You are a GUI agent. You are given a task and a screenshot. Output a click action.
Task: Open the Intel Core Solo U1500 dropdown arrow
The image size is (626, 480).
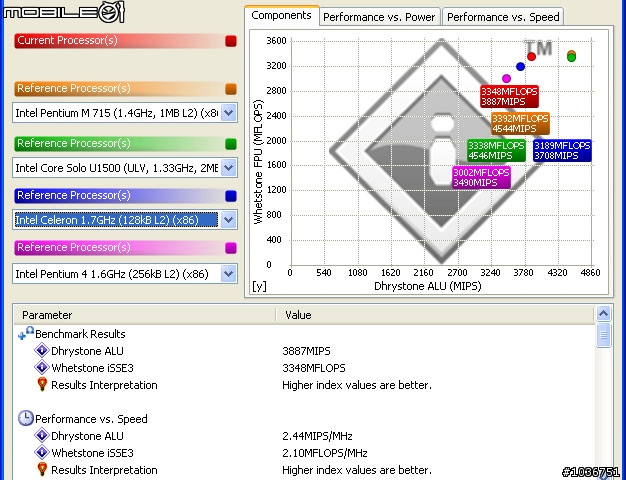coord(229,167)
